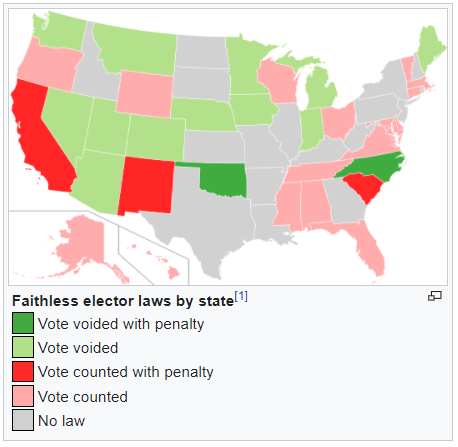This screenshot has width=458, height=447.
Task: Click the enlarge image icon
Action: (435, 296)
